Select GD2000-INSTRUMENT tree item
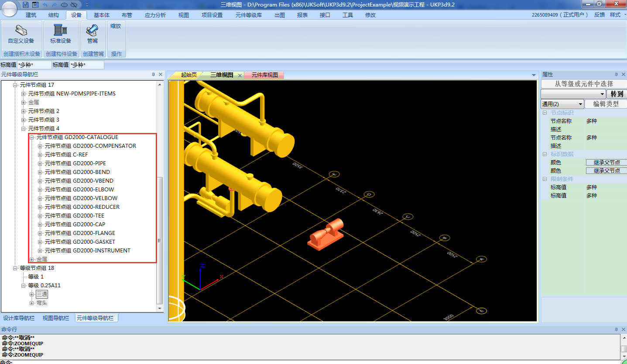The image size is (627, 364). coord(88,251)
